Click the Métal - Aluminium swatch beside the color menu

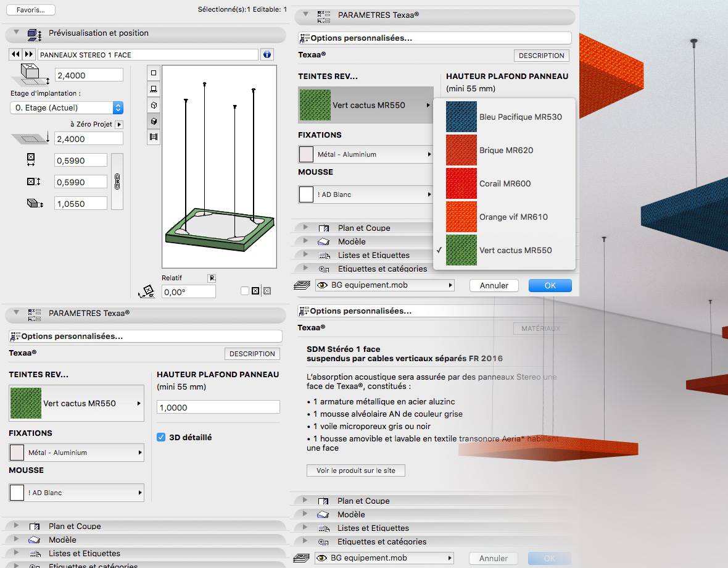306,154
